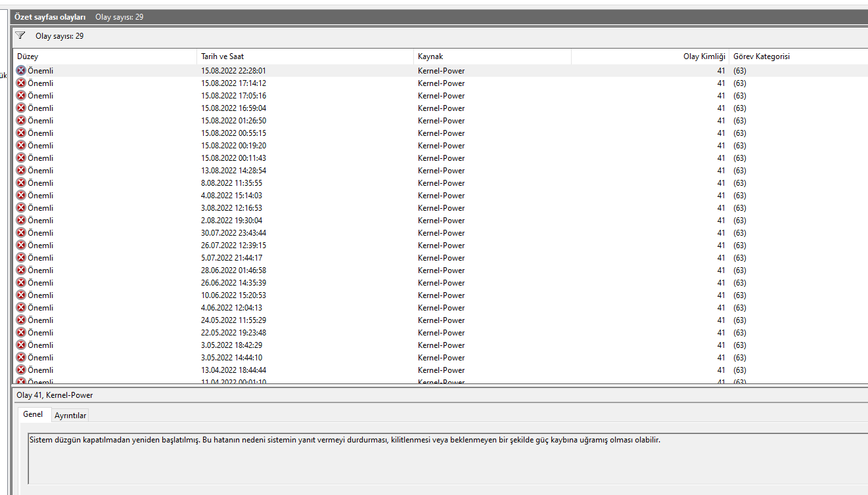Viewport: 868px width, 495px height.
Task: Click the error icon for event 15.08.2022 17:05:16
Action: point(21,95)
